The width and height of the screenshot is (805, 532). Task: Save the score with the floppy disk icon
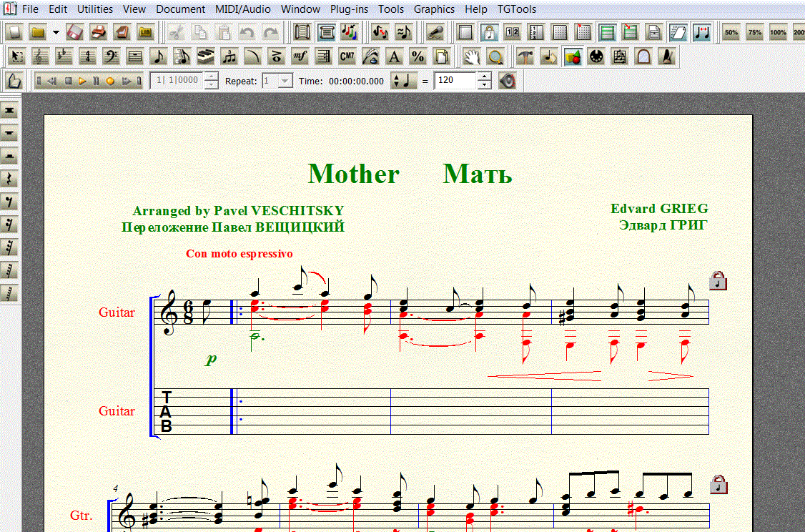(74, 32)
